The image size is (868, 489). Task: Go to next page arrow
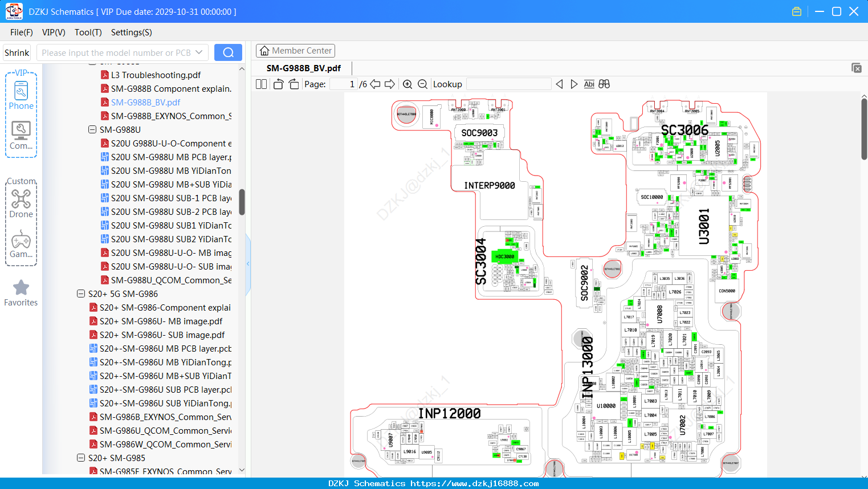coord(390,84)
